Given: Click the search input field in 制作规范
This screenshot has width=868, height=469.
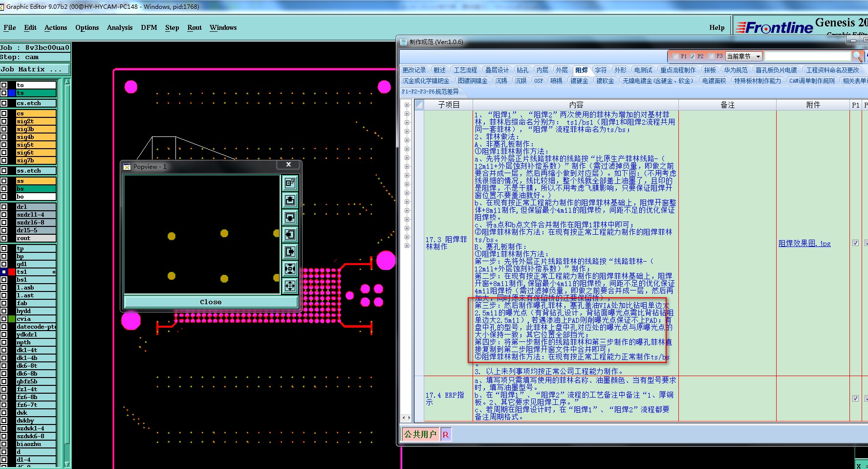Looking at the screenshot, I should click(x=807, y=56).
